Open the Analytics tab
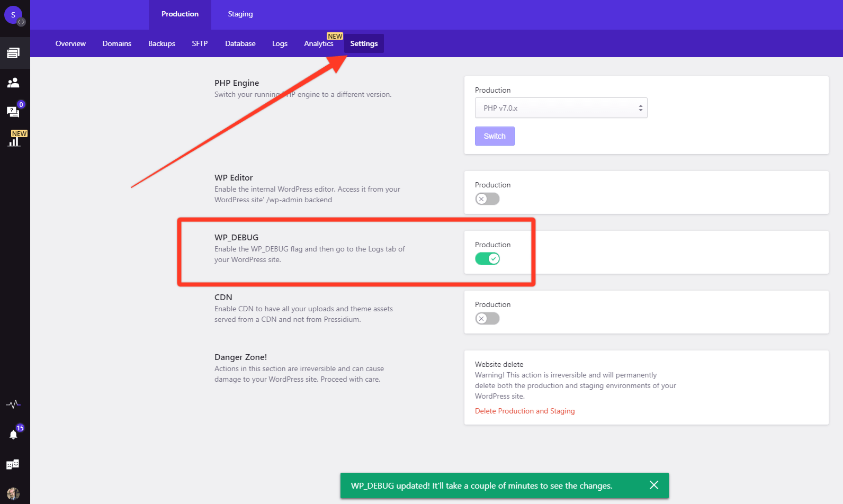 (x=319, y=43)
